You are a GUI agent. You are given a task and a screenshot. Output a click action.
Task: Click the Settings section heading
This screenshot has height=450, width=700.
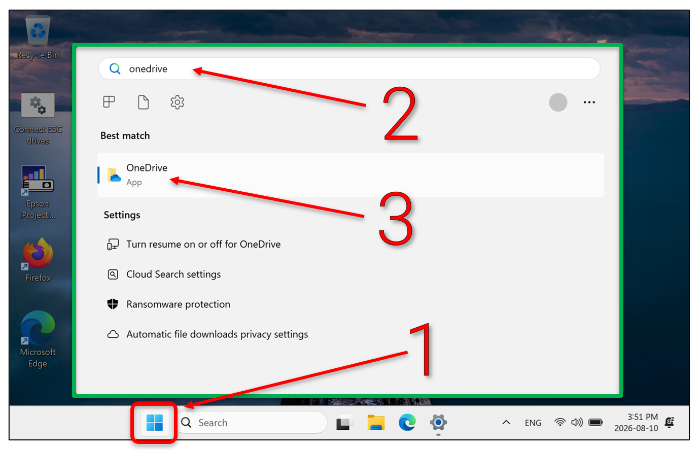tap(122, 215)
